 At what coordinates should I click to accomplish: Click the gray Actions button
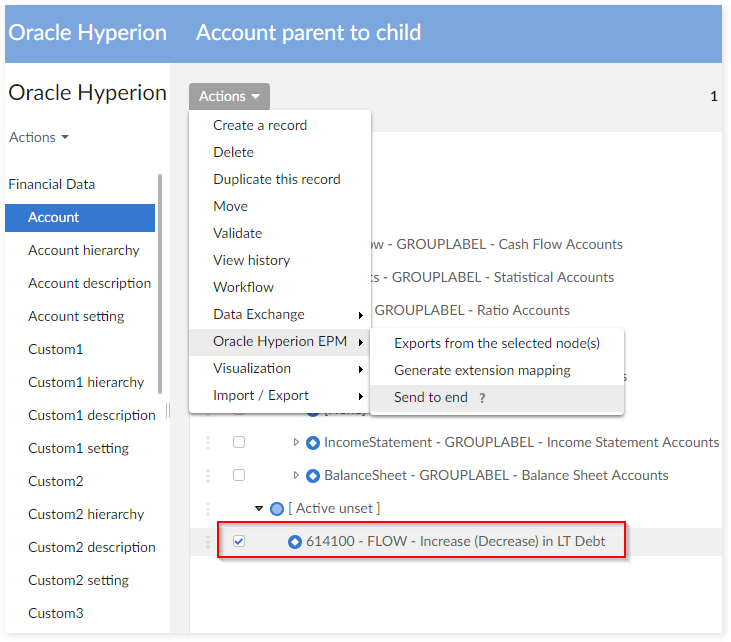click(229, 96)
